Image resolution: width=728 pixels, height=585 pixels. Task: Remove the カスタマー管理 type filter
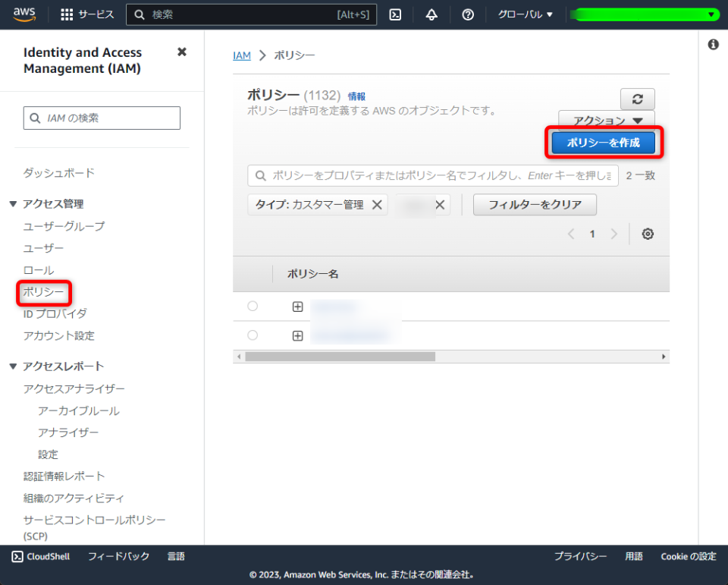tap(377, 204)
